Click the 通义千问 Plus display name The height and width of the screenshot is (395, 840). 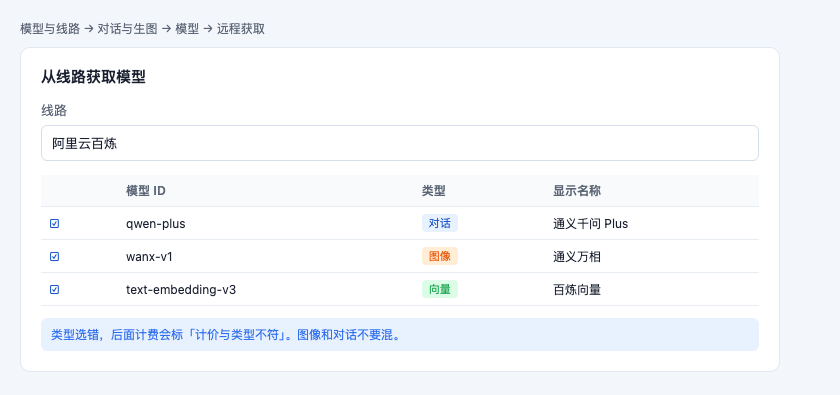tap(590, 223)
